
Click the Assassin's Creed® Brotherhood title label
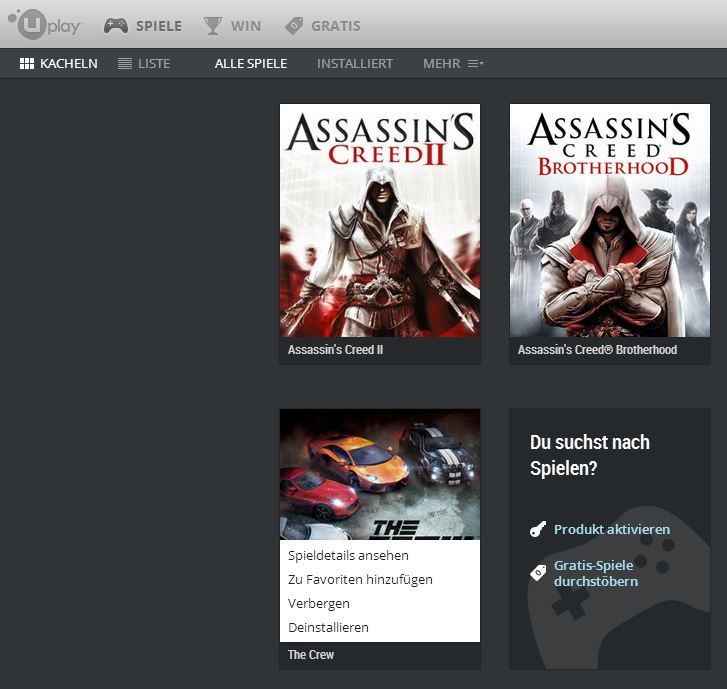point(597,350)
